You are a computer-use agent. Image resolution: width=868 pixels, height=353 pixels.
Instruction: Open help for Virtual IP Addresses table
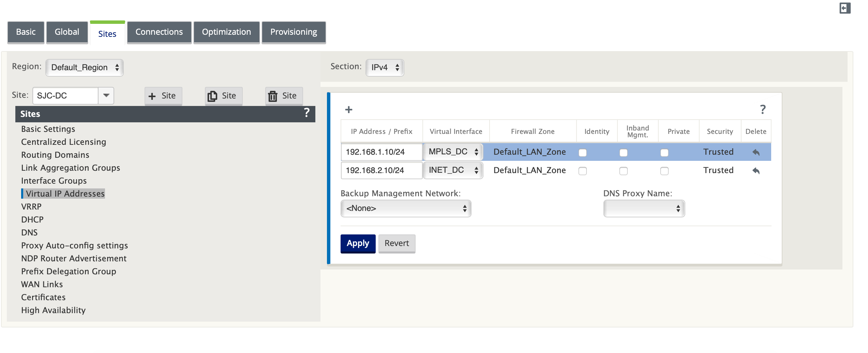tap(763, 109)
